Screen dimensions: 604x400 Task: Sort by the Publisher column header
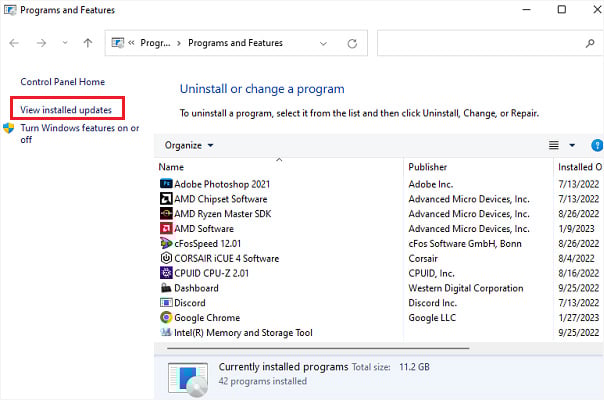pos(478,166)
